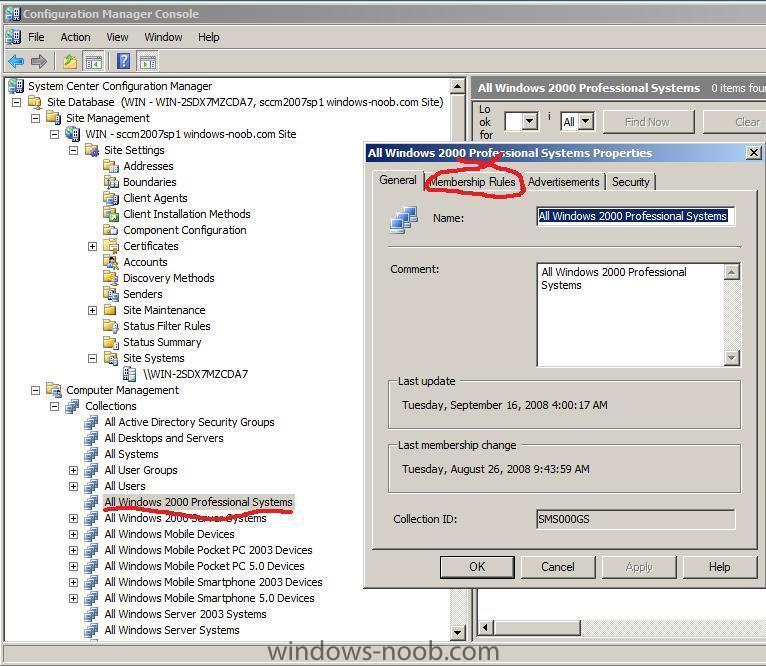The height and width of the screenshot is (666, 766).
Task: Click the Clear search button
Action: 735,122
